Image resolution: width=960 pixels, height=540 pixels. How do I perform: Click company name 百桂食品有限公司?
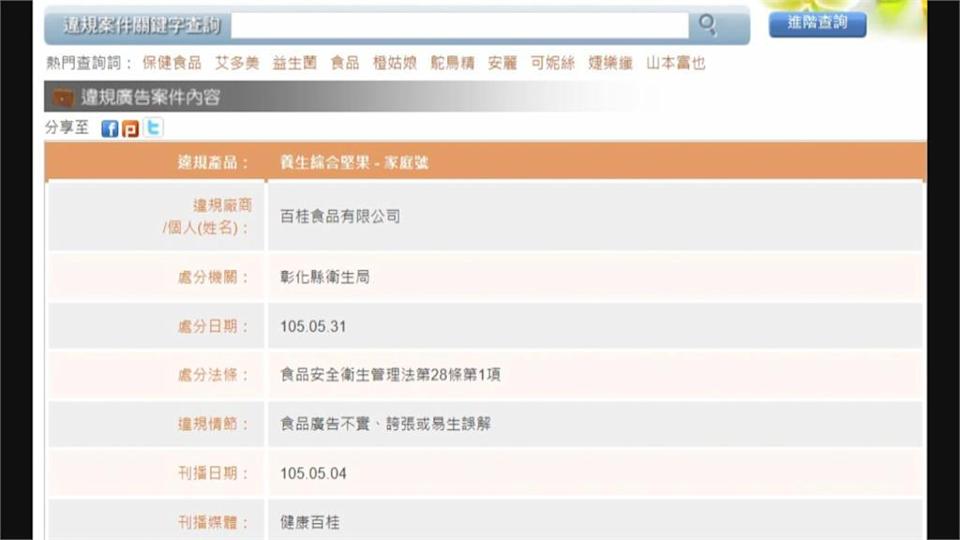click(340, 216)
